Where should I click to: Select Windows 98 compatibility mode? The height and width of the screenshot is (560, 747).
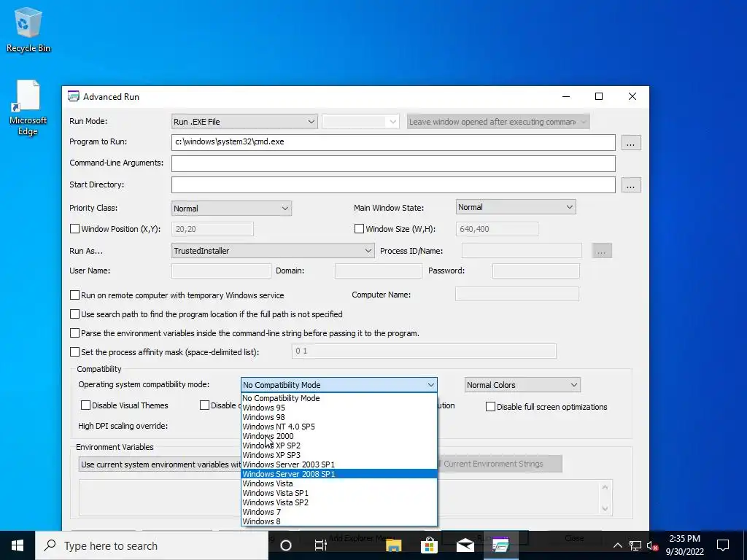coord(338,417)
